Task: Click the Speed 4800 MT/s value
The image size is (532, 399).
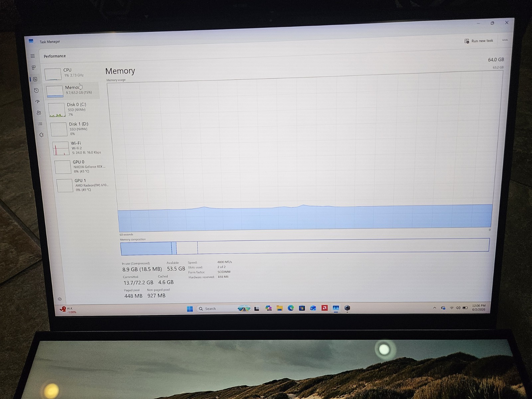Action: pyautogui.click(x=224, y=262)
